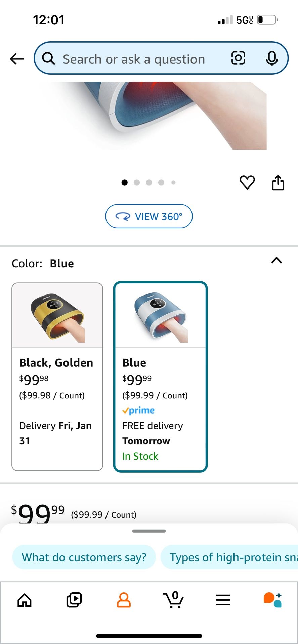Tap the back arrow icon
The width and height of the screenshot is (298, 644).
pos(17,59)
